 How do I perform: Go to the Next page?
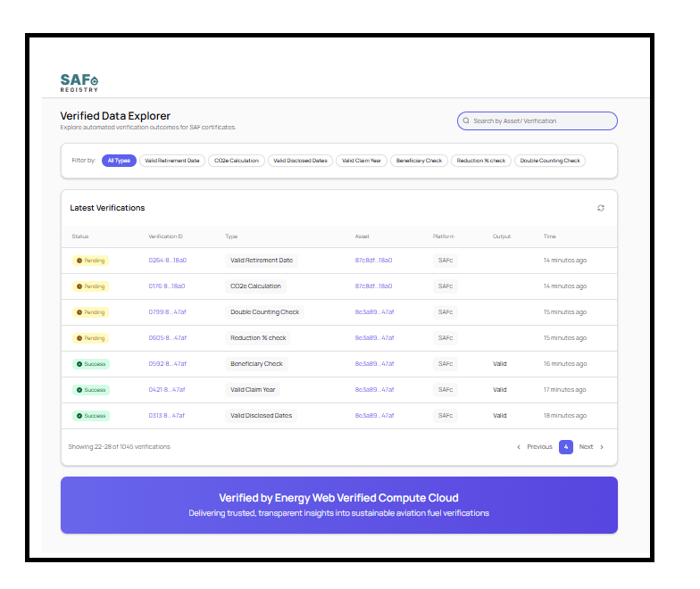586,447
